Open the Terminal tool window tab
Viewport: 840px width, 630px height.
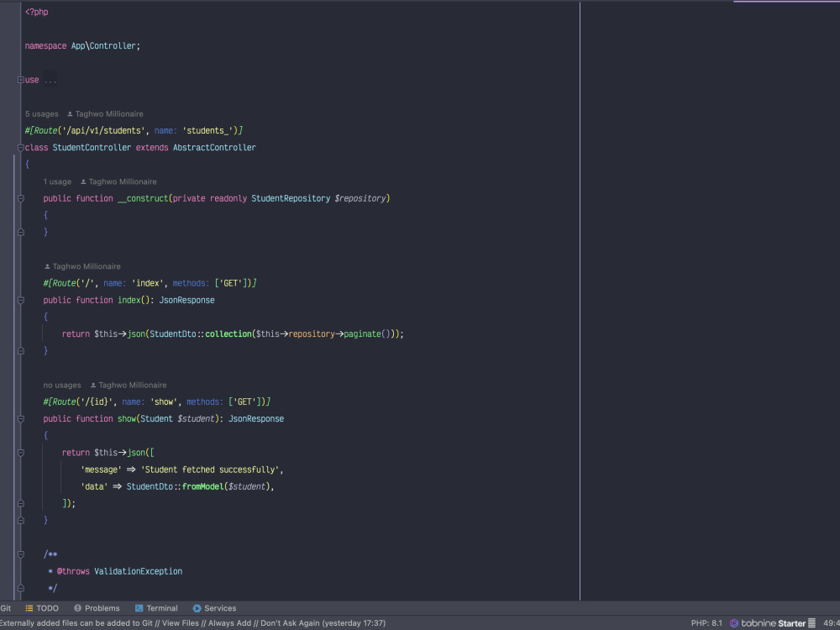coord(156,608)
